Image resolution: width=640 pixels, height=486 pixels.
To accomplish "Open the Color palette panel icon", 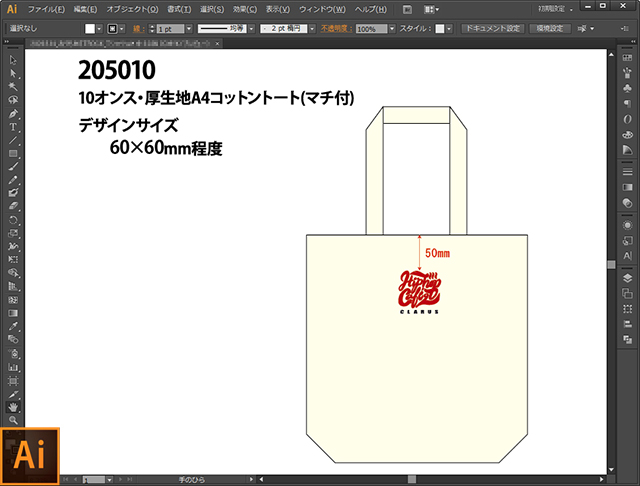I will pyautogui.click(x=627, y=134).
